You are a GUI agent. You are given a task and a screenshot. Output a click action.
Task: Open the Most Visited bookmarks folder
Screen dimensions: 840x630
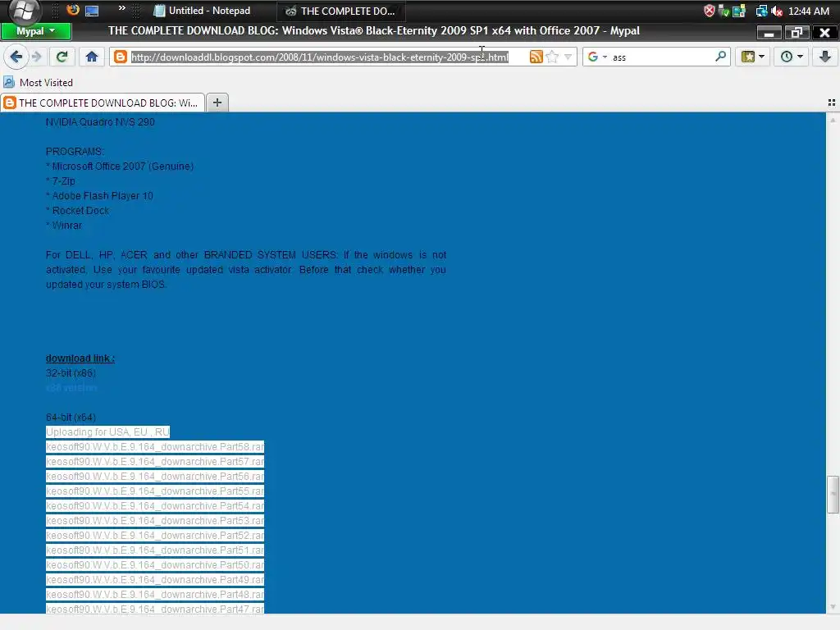38,83
